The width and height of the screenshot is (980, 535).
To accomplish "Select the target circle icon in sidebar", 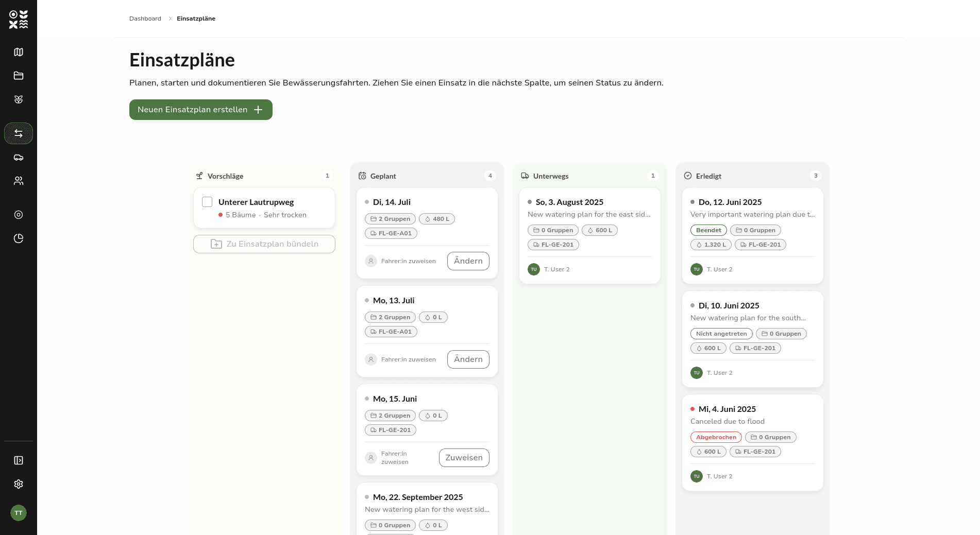I will 19,215.
